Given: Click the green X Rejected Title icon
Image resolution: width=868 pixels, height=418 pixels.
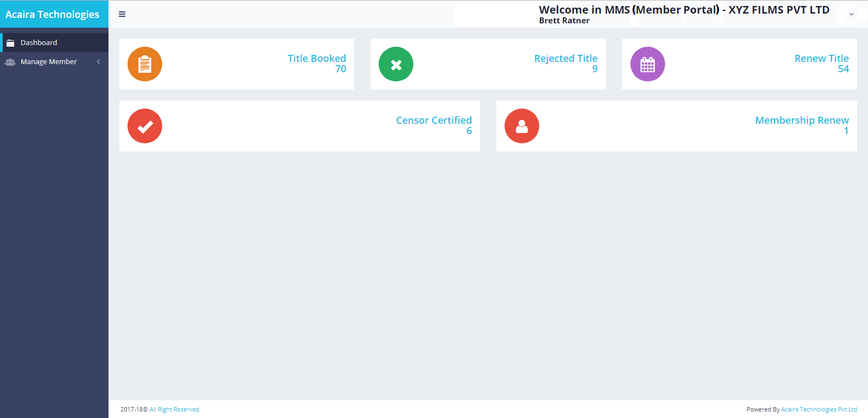Looking at the screenshot, I should (396, 64).
